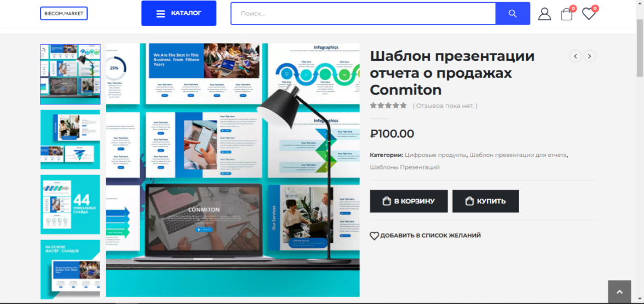
Task: Click the five-star rating row
Action: [x=388, y=106]
